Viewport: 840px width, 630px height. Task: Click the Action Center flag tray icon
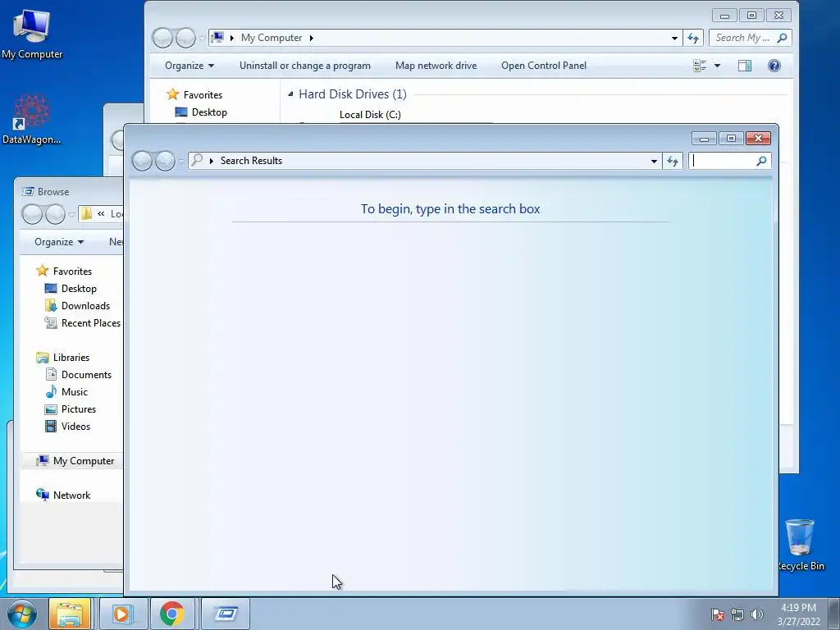pos(718,614)
